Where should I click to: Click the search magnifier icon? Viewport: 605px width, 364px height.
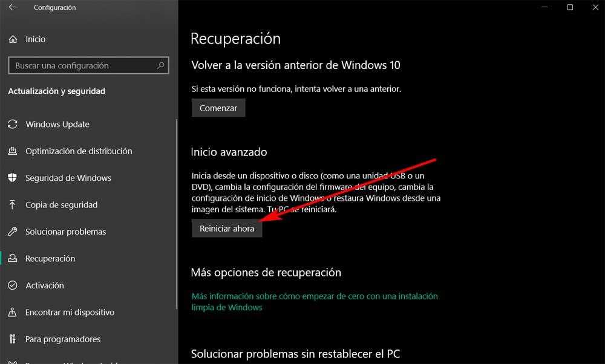click(160, 65)
